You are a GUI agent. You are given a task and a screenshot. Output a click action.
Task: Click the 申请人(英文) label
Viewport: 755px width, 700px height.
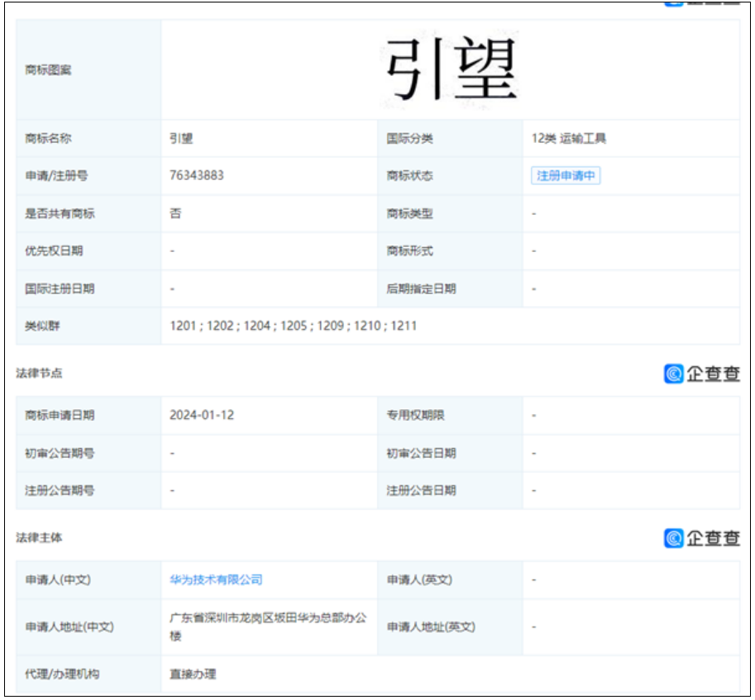pyautogui.click(x=419, y=579)
